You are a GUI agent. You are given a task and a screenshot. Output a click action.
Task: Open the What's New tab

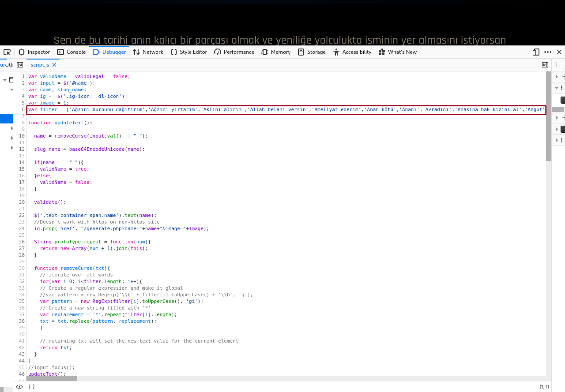coord(398,52)
